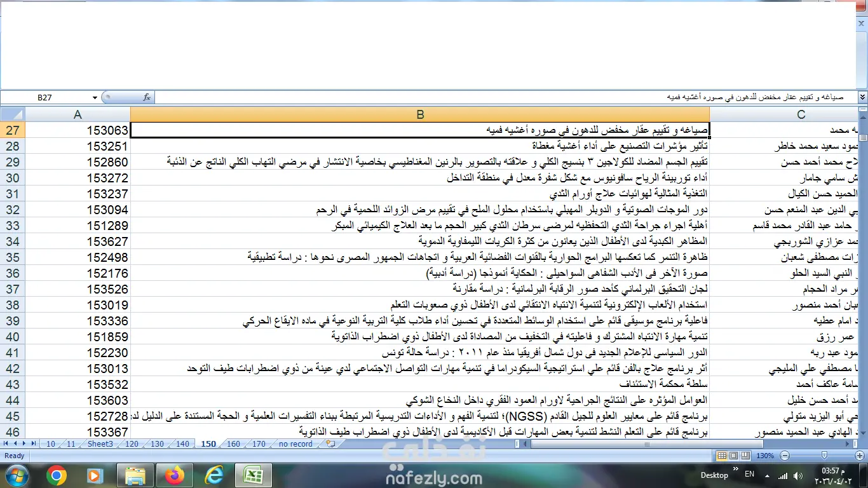Open the Windows Start orb
The width and height of the screenshot is (868, 488).
click(17, 475)
